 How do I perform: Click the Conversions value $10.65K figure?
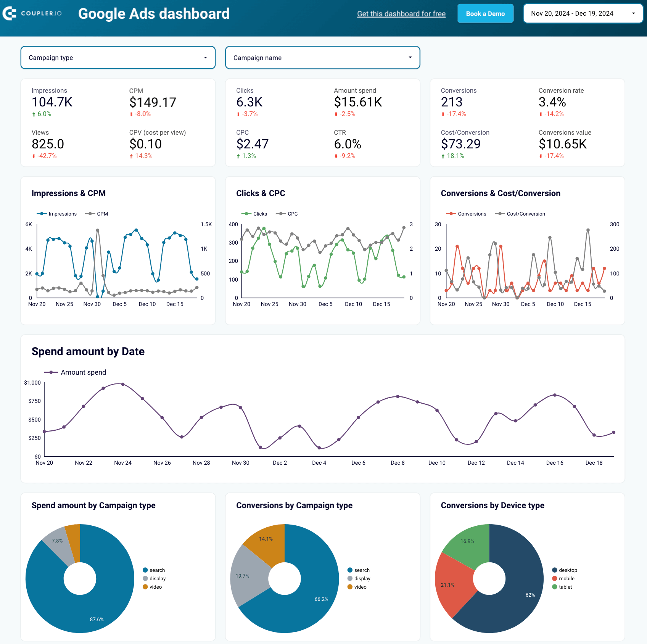[563, 144]
